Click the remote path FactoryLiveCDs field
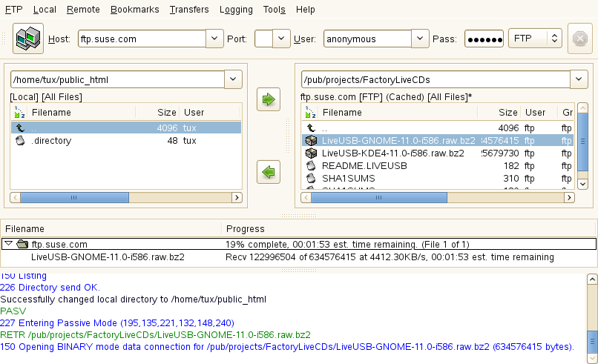The image size is (598, 364). 436,79
